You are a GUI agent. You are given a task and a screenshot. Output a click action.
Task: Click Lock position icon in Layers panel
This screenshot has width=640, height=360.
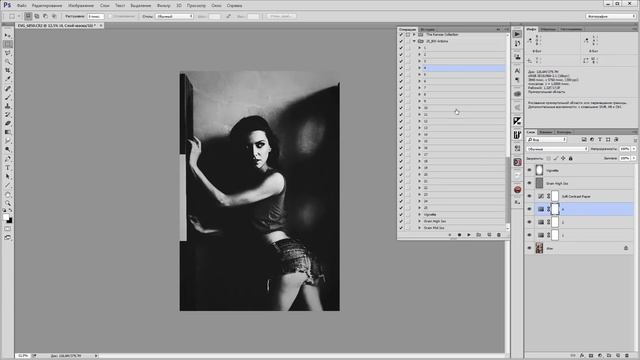coord(563,158)
